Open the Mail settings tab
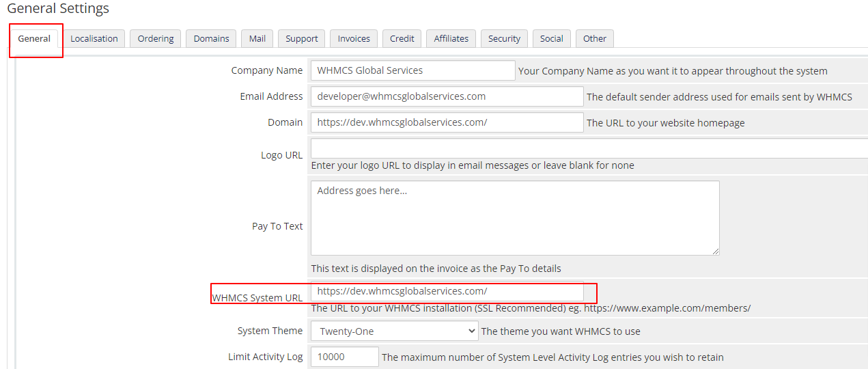Screen dimensions: 868x369 tap(257, 39)
